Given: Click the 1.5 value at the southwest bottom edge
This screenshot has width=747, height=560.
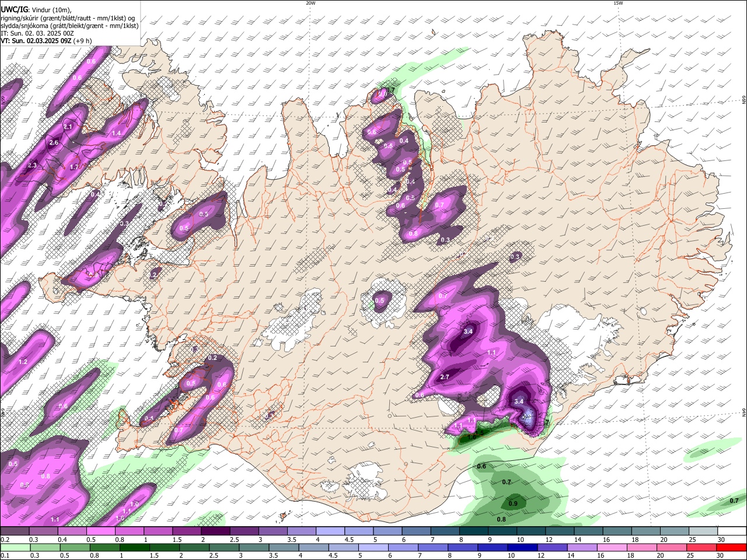Looking at the screenshot, I should tap(120, 518).
